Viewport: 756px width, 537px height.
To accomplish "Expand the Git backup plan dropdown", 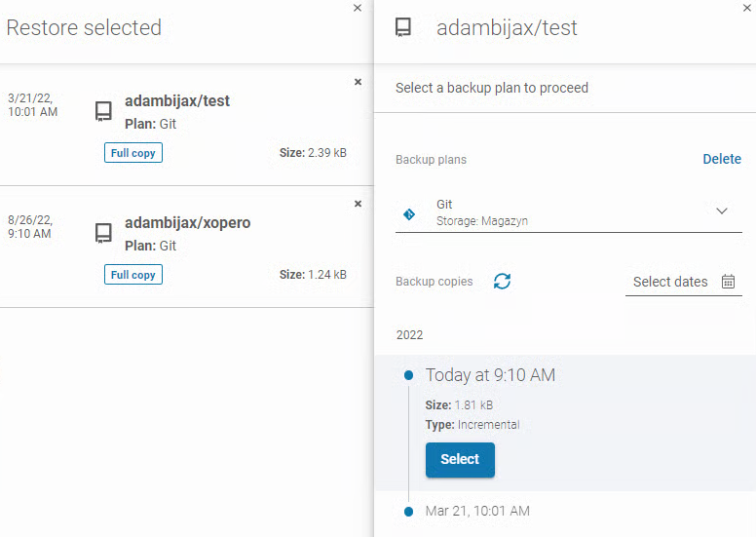I will (x=722, y=211).
